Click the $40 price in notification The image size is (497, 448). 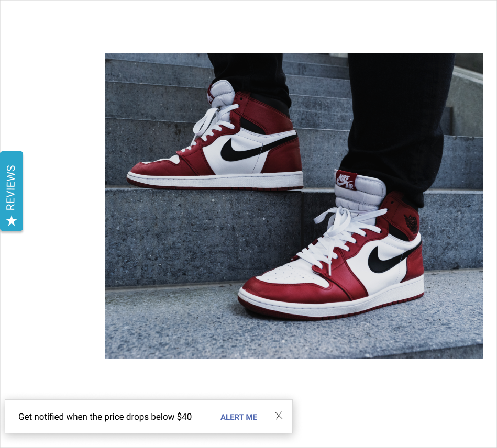pyautogui.click(x=184, y=417)
